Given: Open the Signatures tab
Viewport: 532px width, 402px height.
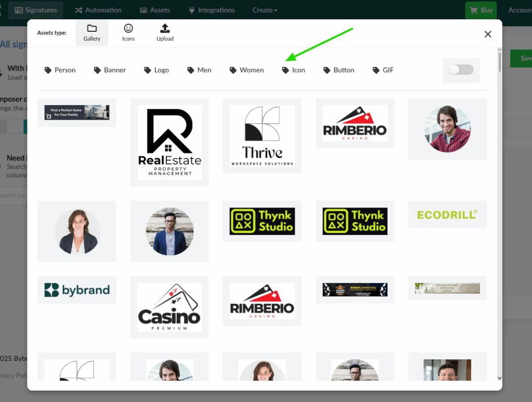Looking at the screenshot, I should pos(36,10).
